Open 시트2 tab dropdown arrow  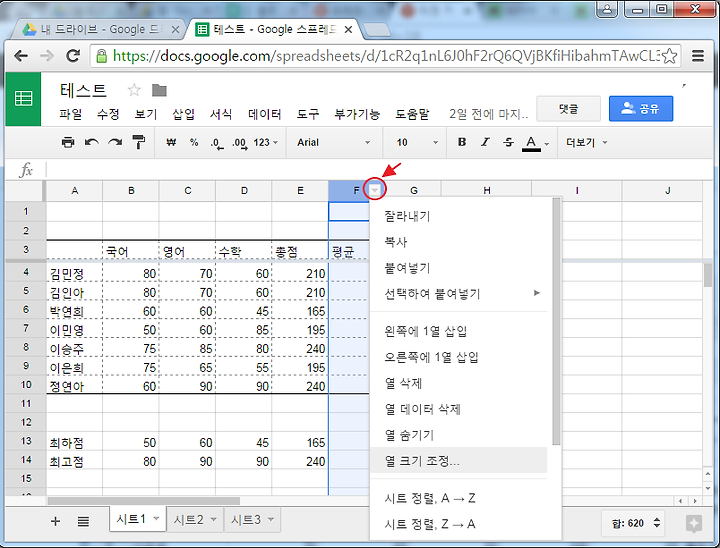(x=214, y=519)
